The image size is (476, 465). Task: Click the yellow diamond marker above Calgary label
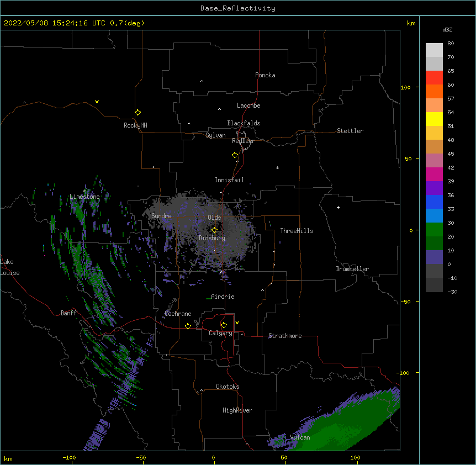(x=224, y=325)
